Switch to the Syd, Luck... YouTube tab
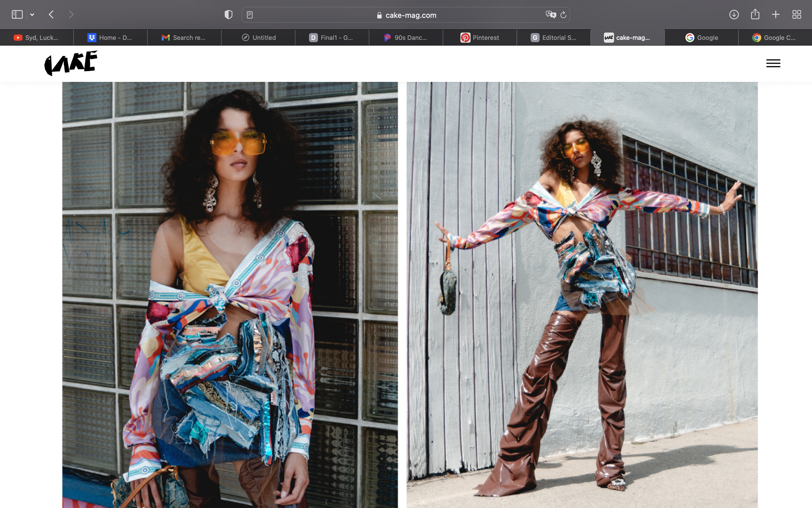Image resolution: width=812 pixels, height=508 pixels. [37, 38]
